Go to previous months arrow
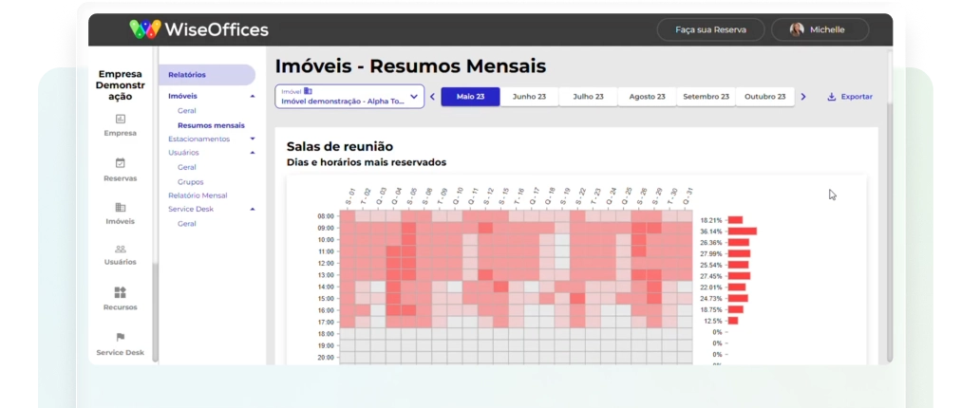980x408 pixels. click(x=432, y=97)
